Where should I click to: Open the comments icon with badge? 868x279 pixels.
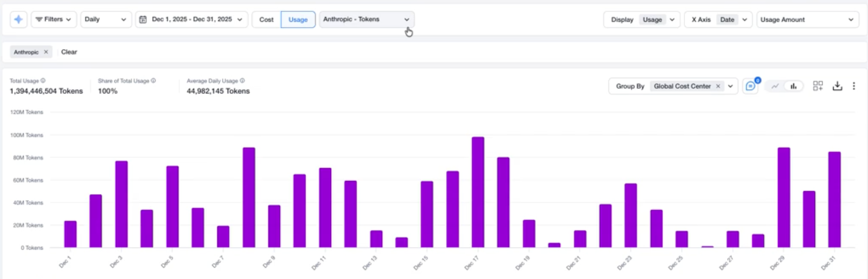(x=750, y=86)
